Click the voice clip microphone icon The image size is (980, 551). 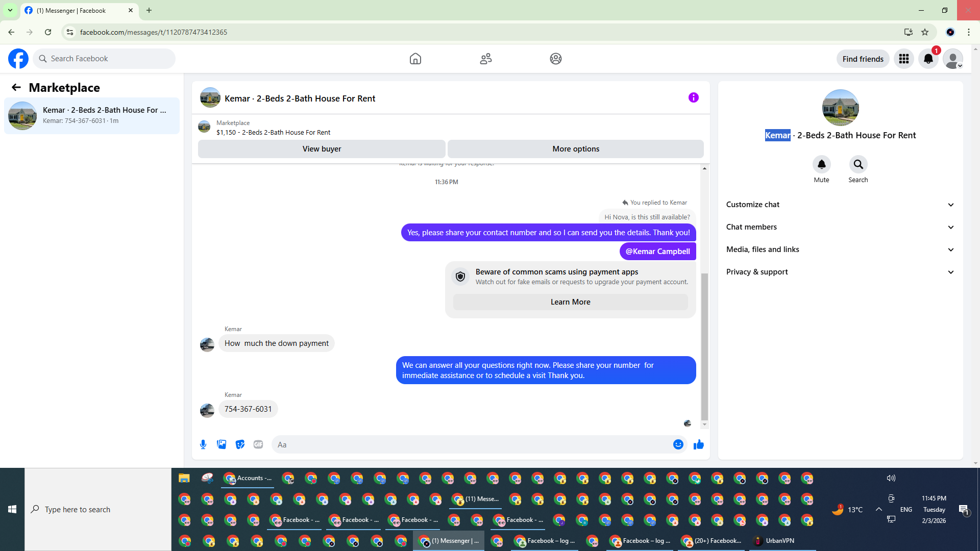click(203, 444)
